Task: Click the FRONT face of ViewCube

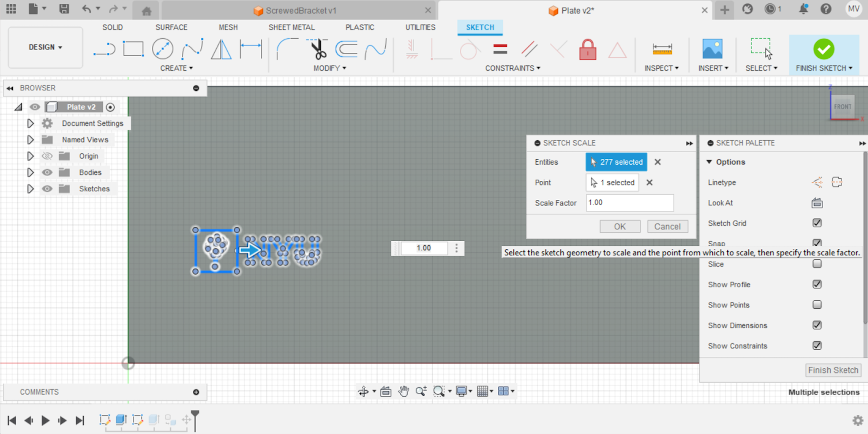Action: click(x=842, y=107)
